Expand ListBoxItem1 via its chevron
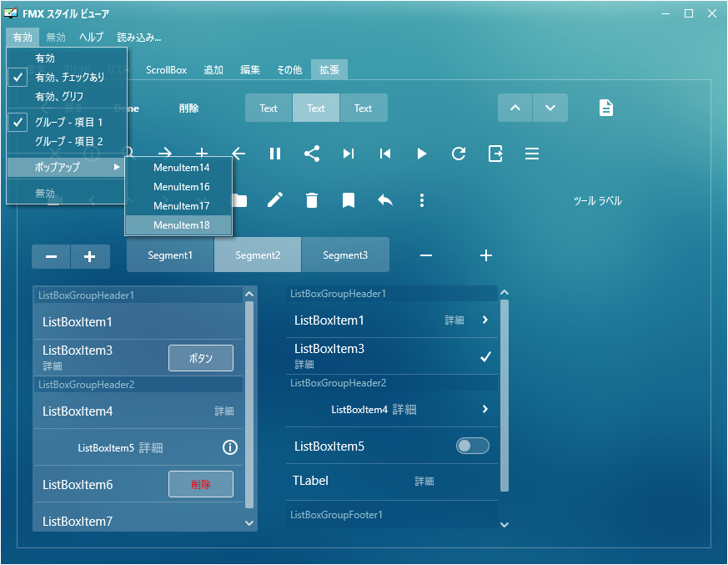Viewport: 728px width, 565px height. click(x=486, y=320)
